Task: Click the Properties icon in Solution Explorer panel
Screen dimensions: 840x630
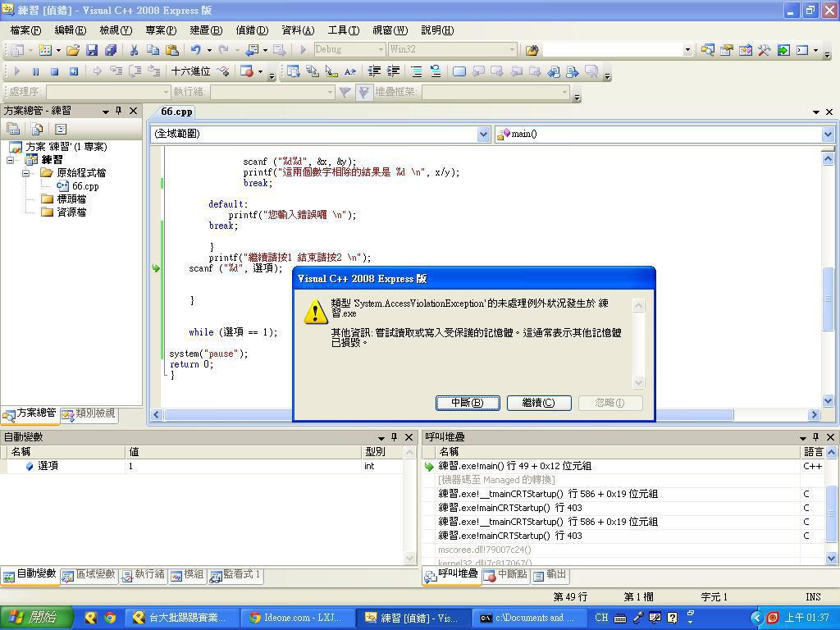Action: point(13,129)
